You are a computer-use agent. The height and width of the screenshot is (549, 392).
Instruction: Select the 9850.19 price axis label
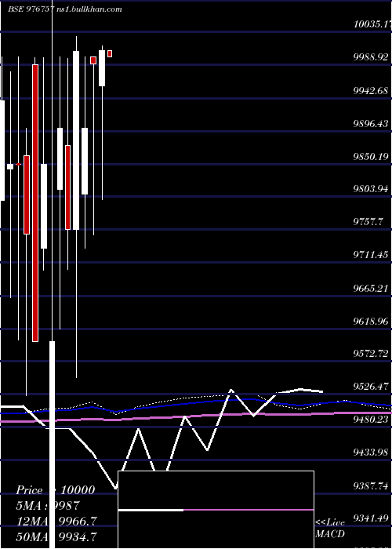(371, 156)
